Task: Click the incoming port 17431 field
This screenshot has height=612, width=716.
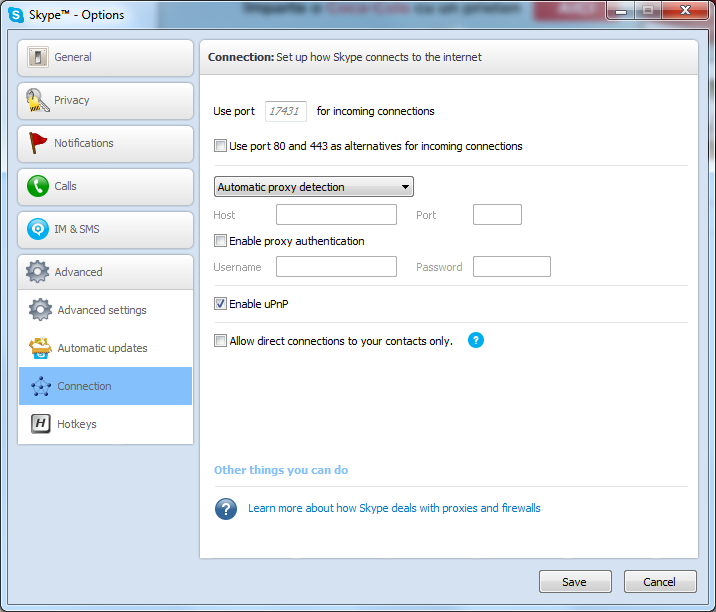Action: point(285,111)
